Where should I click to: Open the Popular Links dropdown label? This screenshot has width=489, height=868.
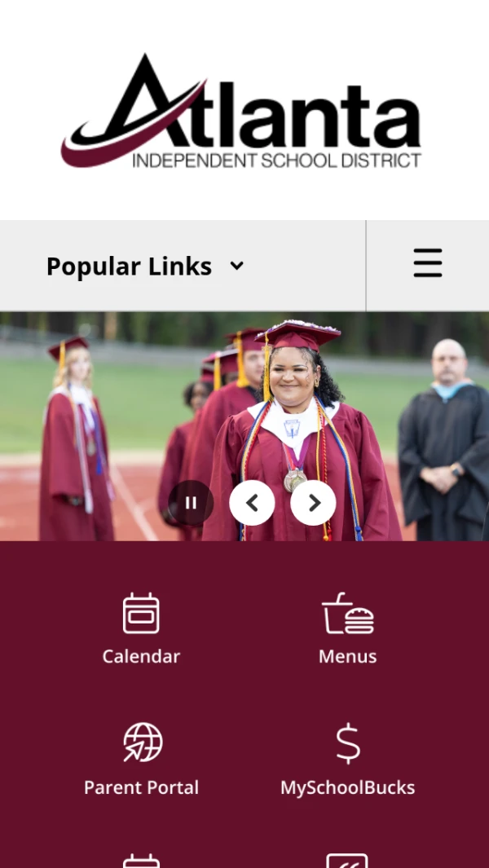click(129, 266)
